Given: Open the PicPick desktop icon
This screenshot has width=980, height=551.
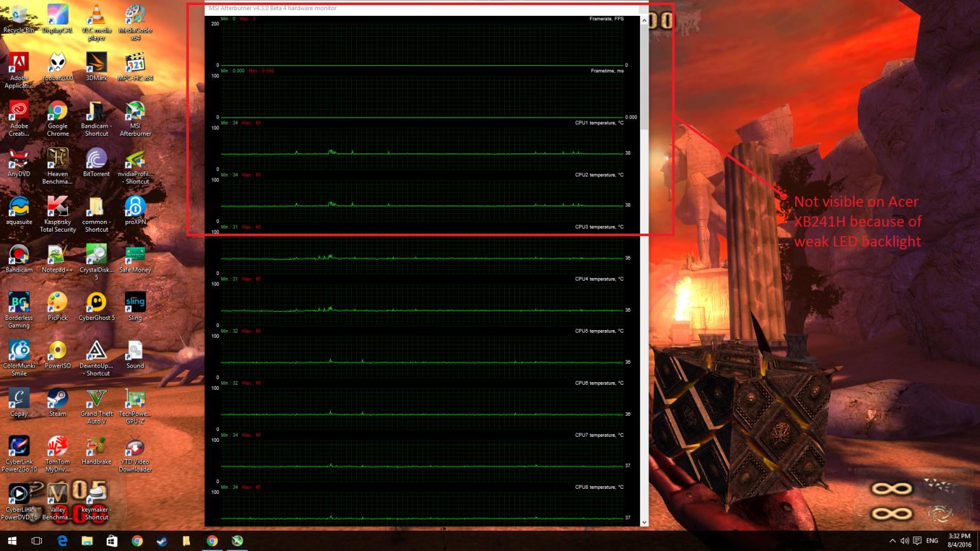Looking at the screenshot, I should click(x=58, y=307).
